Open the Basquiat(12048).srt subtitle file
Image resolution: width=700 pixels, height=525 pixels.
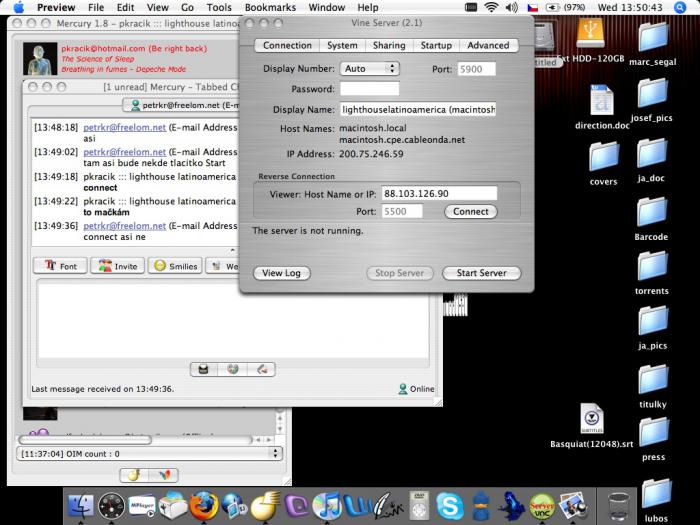[592, 418]
